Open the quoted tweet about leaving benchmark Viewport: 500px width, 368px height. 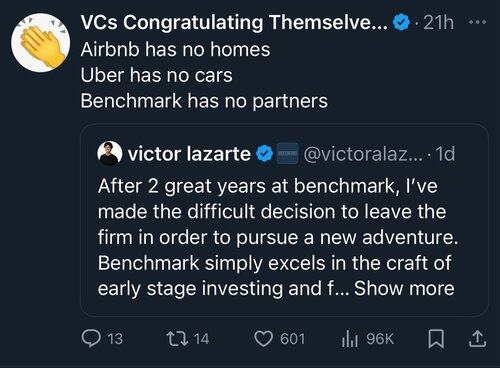tap(285, 220)
